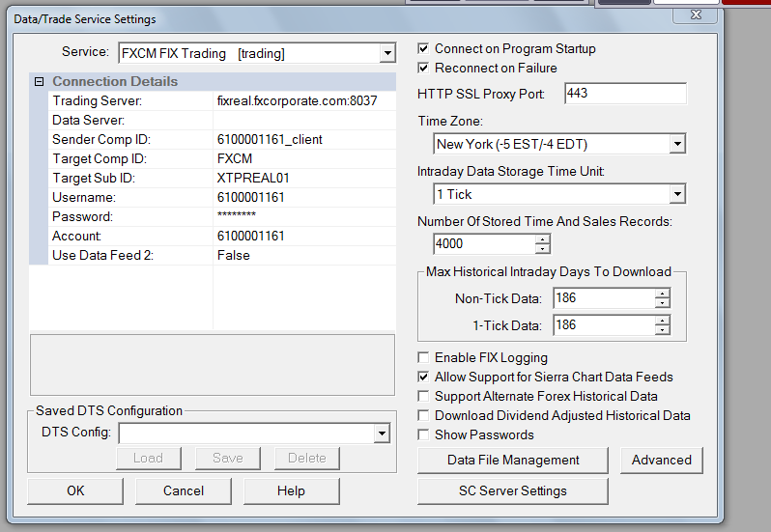Select Sender Comp ID value 6100001161_client
Viewport: 771px width, 532px height.
(x=304, y=139)
